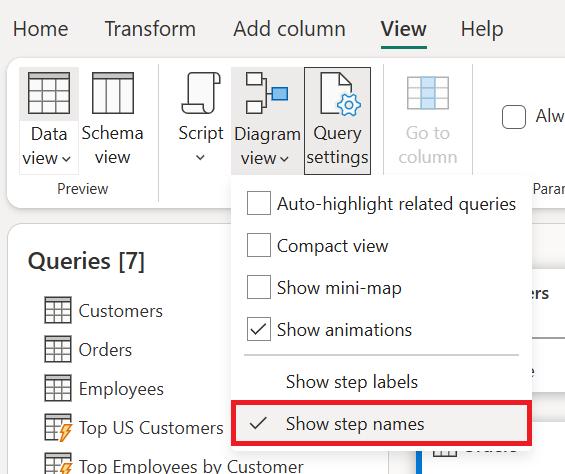Click the Data view table icon
The width and height of the screenshot is (565, 474).
(49, 93)
